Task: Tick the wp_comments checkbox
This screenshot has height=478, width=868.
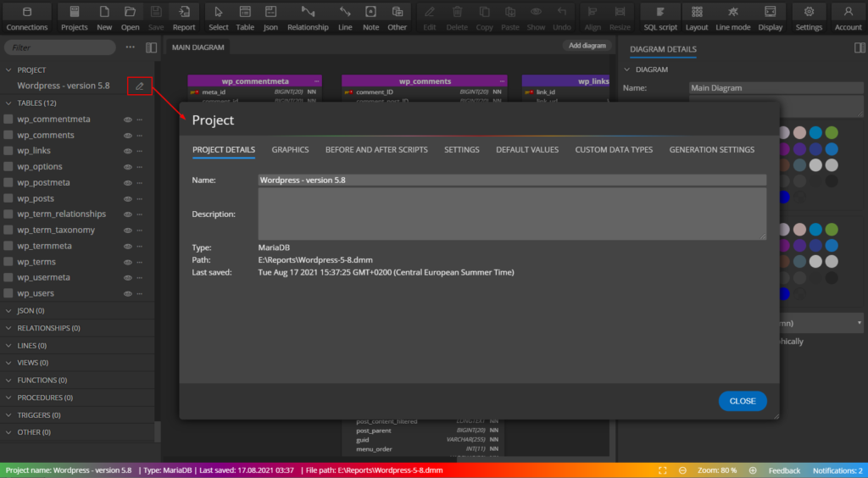Action: 8,135
